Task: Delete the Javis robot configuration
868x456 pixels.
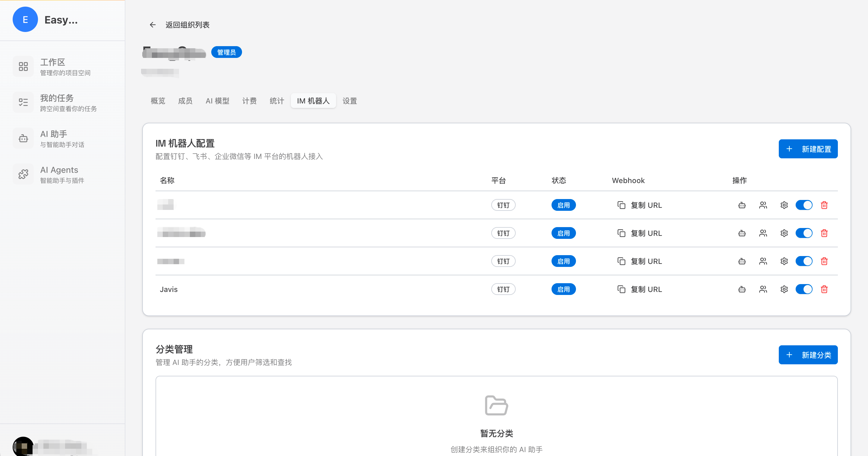Action: pos(824,289)
